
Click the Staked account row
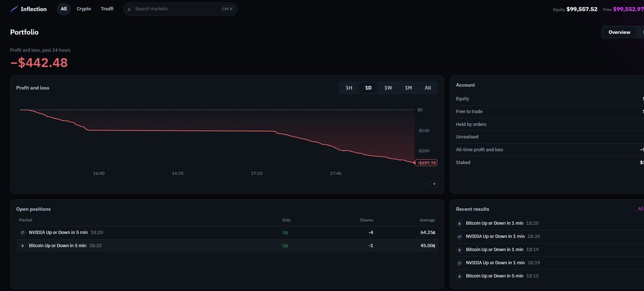click(x=550, y=163)
